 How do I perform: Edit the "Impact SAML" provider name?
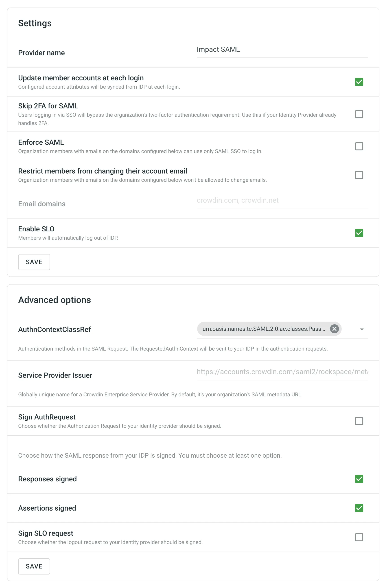pyautogui.click(x=282, y=49)
